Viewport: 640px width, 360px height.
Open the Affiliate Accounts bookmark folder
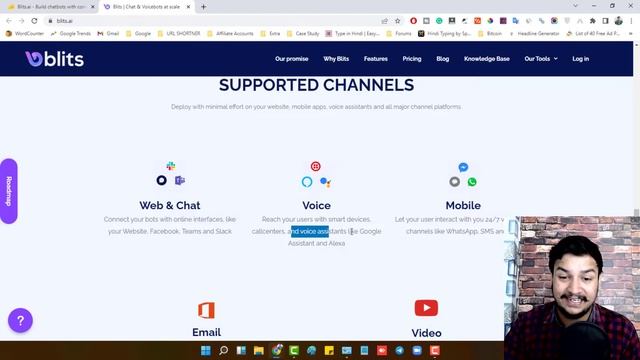[x=230, y=33]
